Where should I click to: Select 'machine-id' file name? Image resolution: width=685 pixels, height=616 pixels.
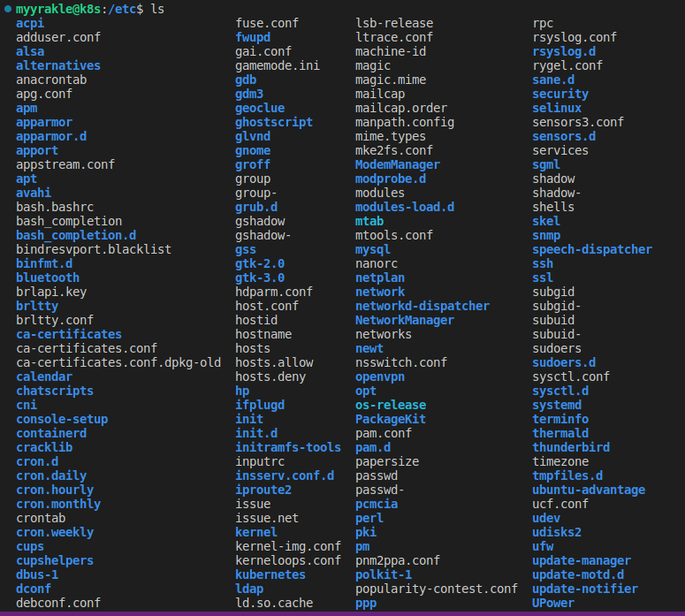391,51
